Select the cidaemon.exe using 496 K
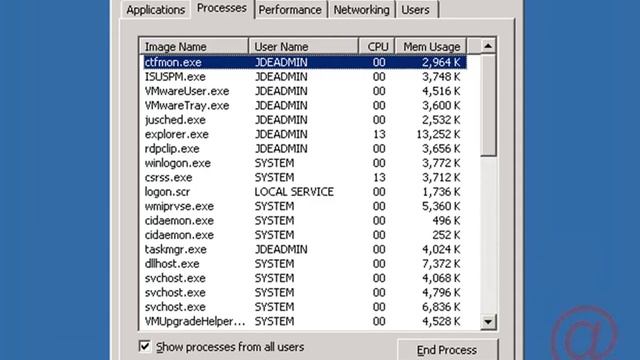 click(x=304, y=220)
